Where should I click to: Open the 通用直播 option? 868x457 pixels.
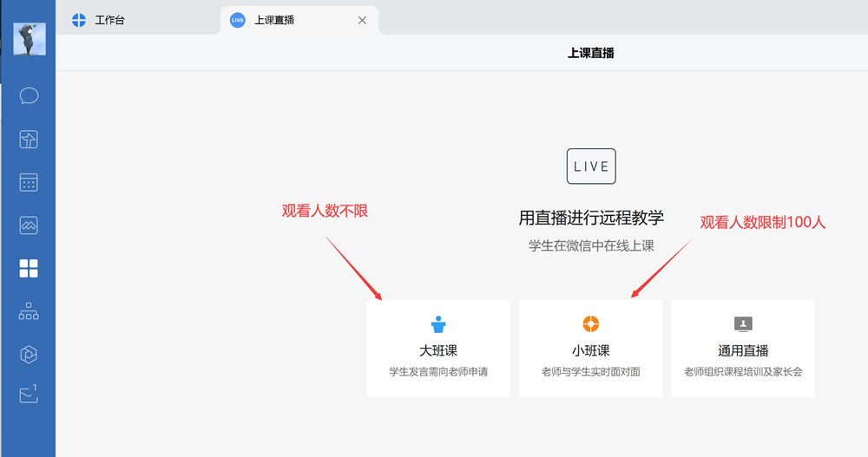743,349
